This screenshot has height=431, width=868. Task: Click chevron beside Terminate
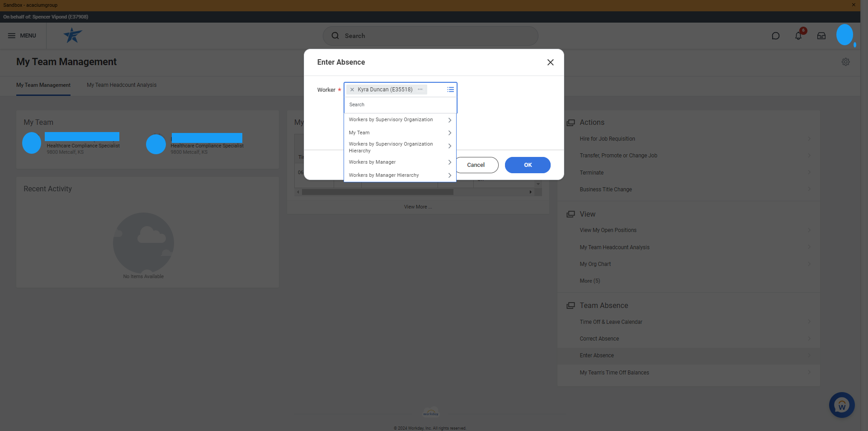point(809,173)
